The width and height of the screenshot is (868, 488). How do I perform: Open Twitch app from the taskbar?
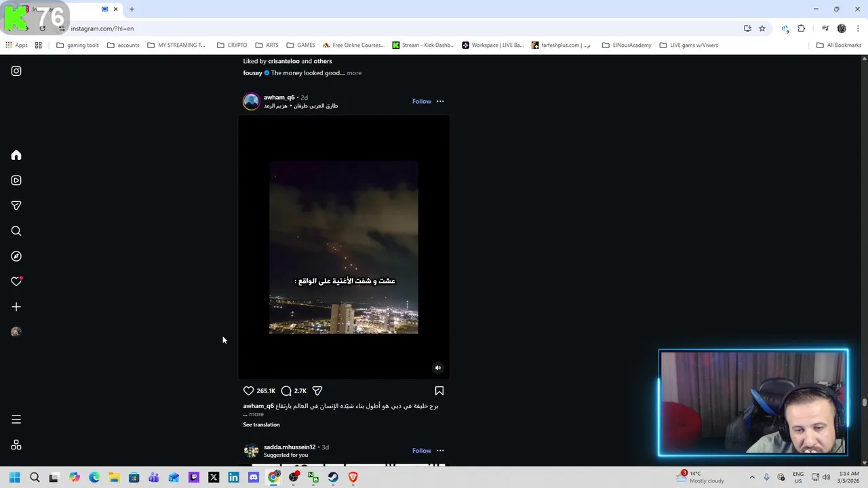pyautogui.click(x=194, y=477)
